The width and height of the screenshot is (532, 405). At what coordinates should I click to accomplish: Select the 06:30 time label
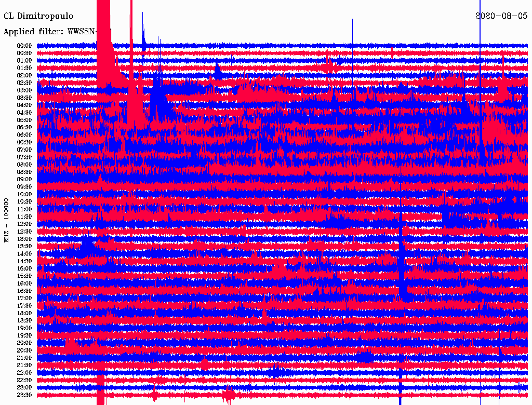[x=24, y=142]
